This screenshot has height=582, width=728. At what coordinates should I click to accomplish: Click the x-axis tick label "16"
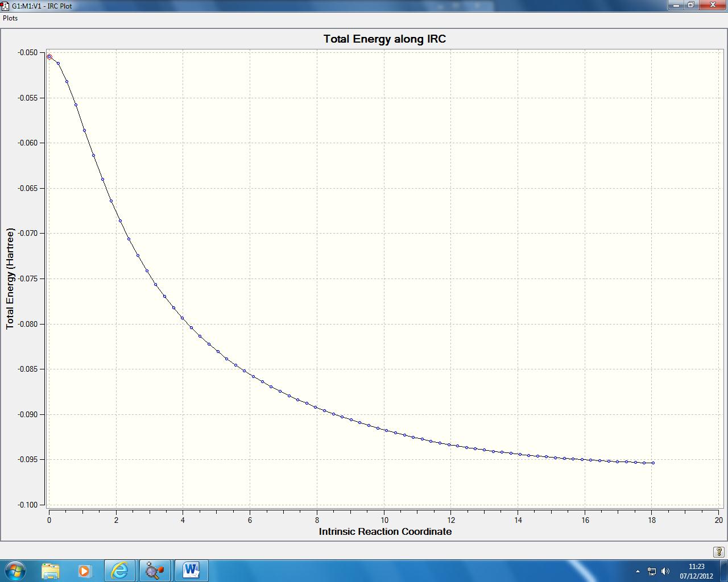tap(585, 520)
